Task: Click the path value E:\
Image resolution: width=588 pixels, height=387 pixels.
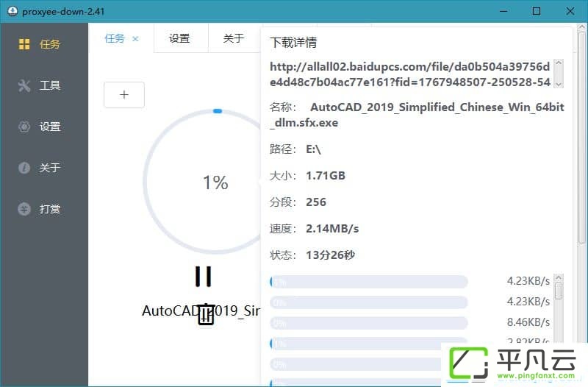Action: tap(313, 149)
